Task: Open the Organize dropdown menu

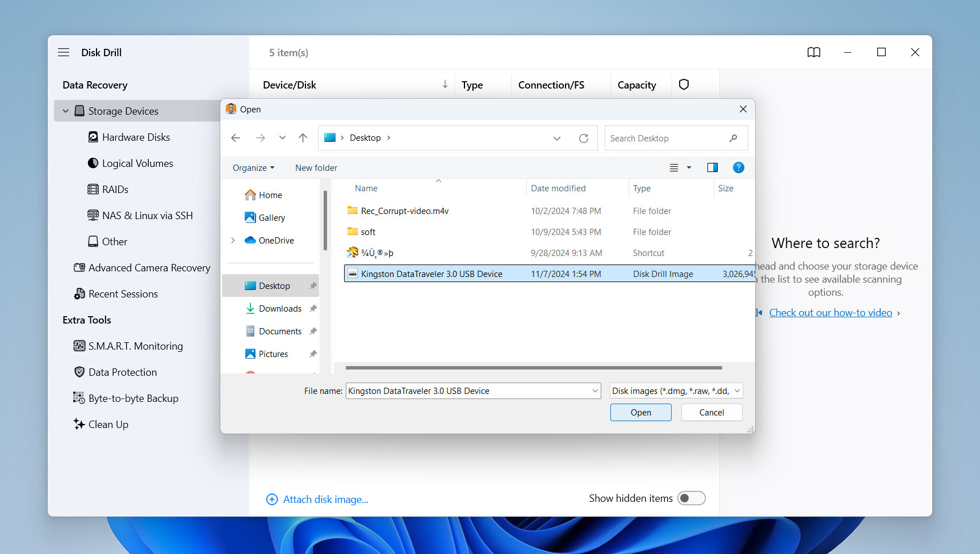Action: tap(253, 167)
